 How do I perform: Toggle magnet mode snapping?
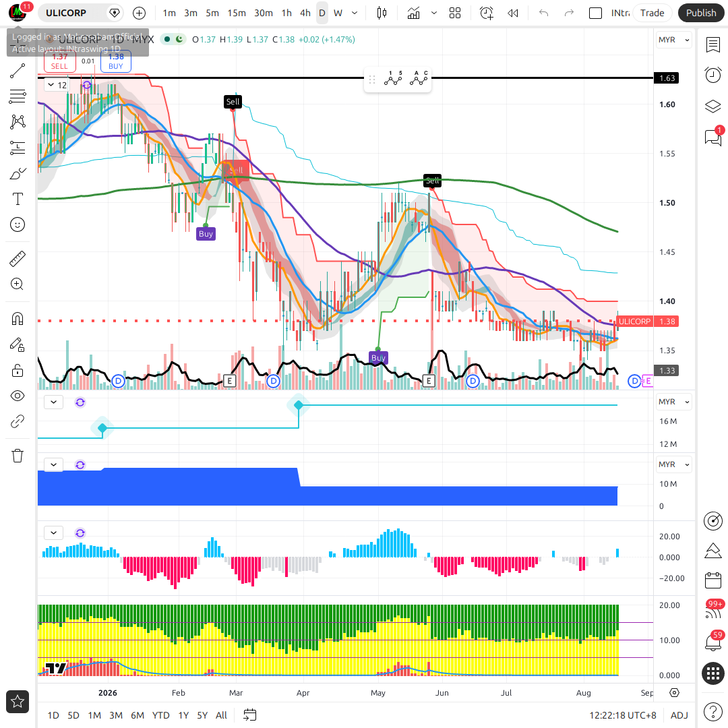(17, 319)
